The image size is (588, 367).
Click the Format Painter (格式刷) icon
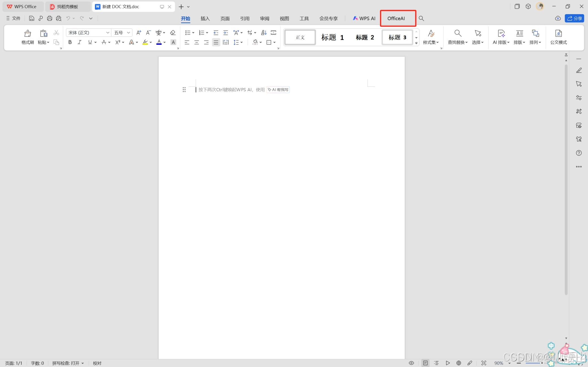[x=27, y=33]
